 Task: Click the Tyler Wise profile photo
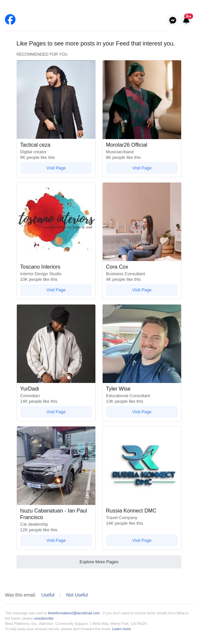(x=142, y=344)
